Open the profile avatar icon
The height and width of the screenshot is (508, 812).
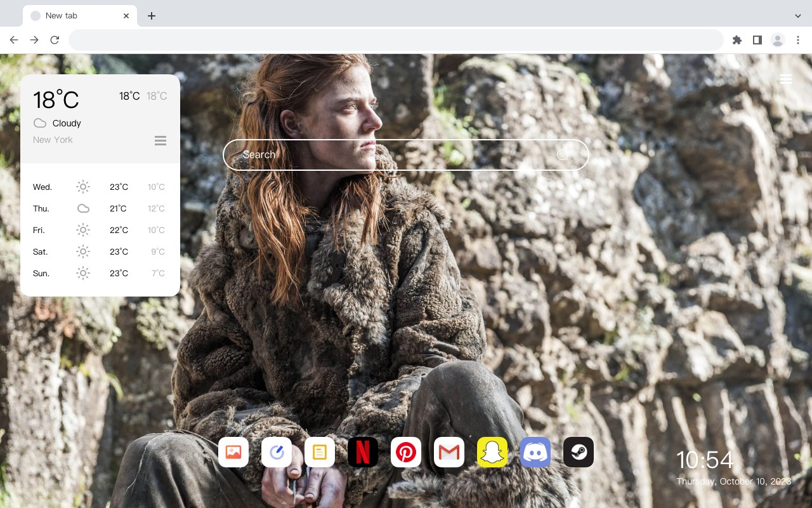point(777,40)
